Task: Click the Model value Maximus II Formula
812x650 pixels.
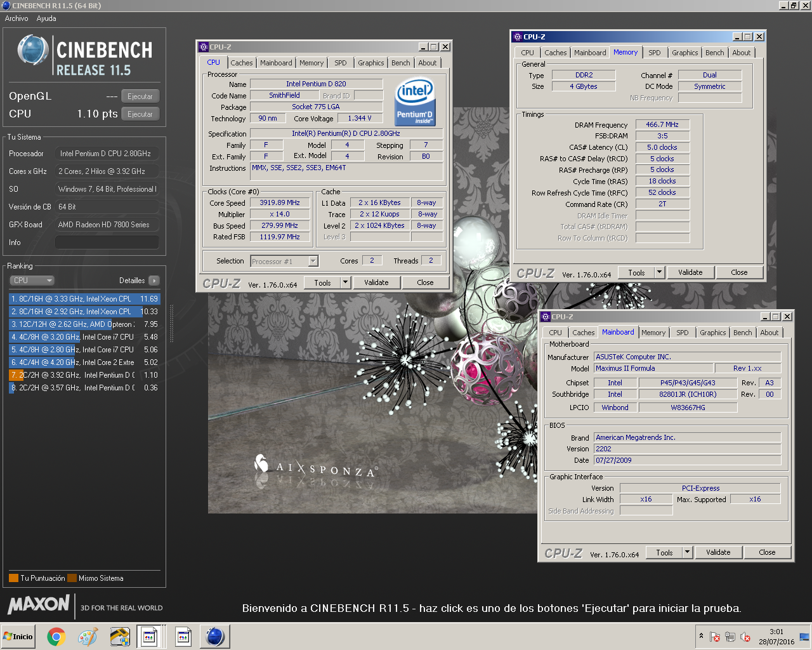Action: pyautogui.click(x=653, y=368)
